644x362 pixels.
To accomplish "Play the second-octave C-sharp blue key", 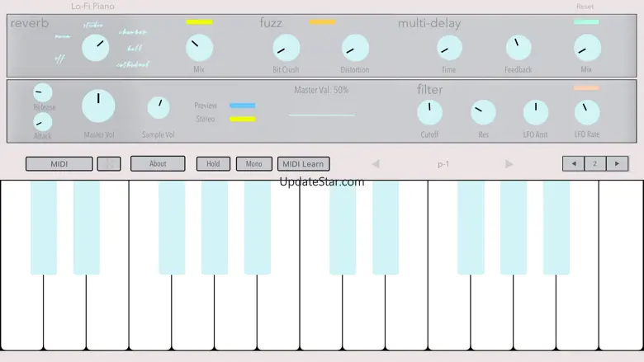I will coord(343,228).
